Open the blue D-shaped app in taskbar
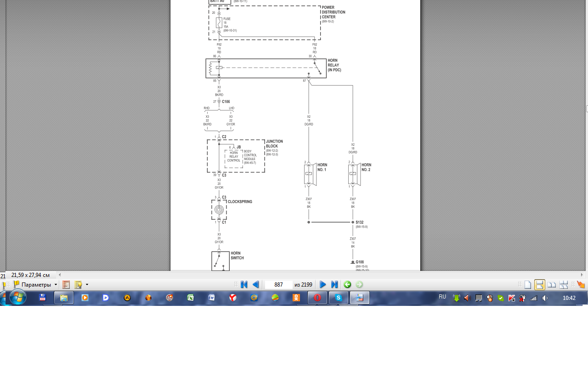The width and height of the screenshot is (588, 368). tap(106, 298)
